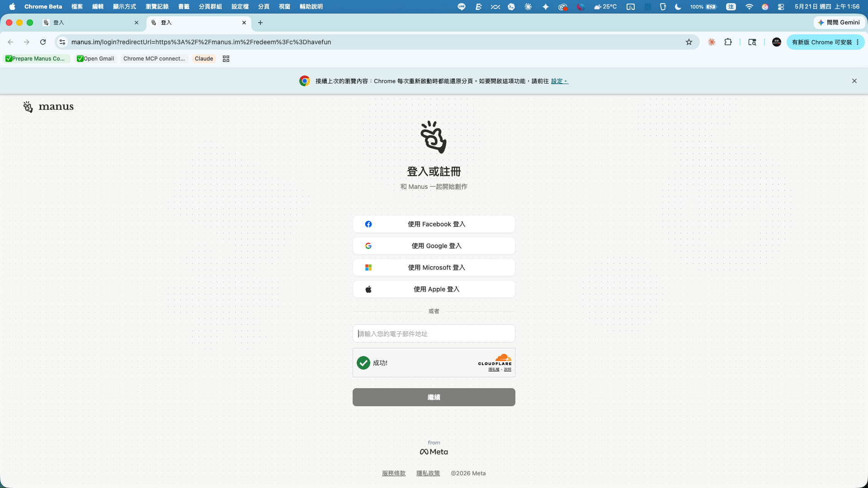This screenshot has height=488, width=868.
Task: Click the date and time in menu bar
Action: point(827,7)
